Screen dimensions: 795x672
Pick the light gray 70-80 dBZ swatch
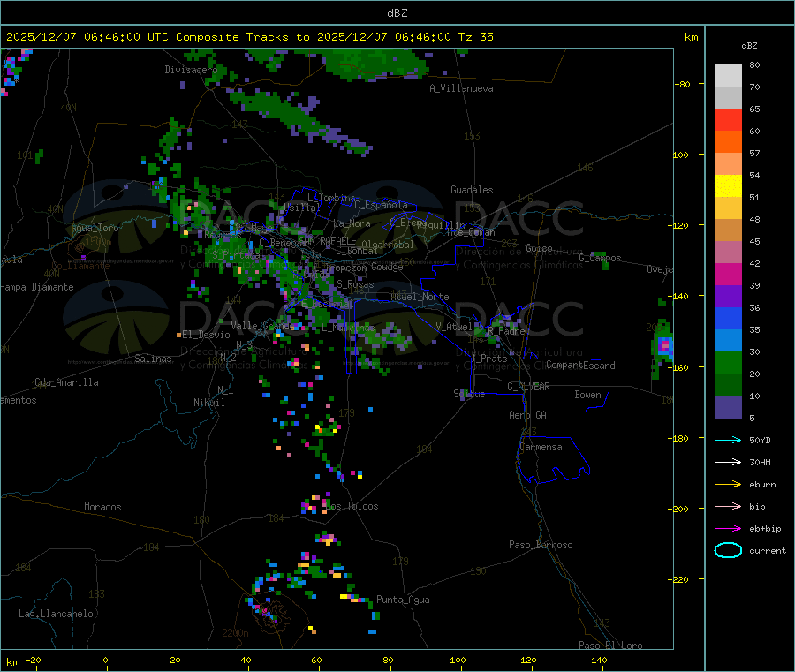pyautogui.click(x=728, y=76)
